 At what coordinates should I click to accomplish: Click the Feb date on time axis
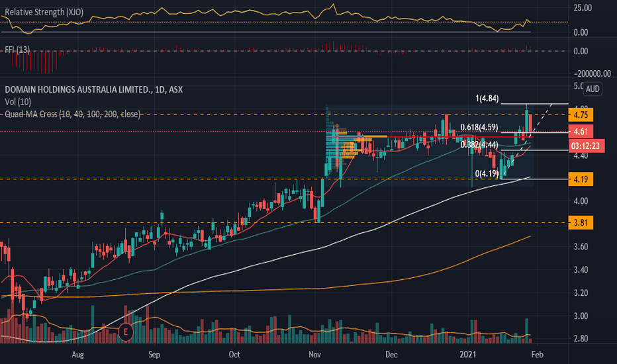537,355
